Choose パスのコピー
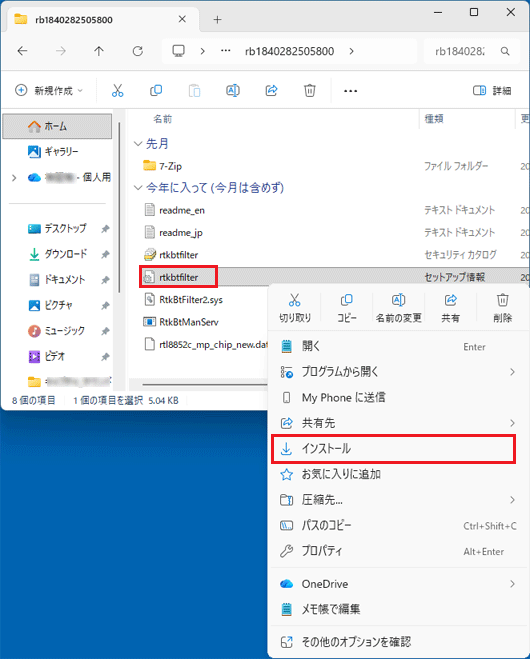Viewport: 530px width, 659px height. coord(398,526)
